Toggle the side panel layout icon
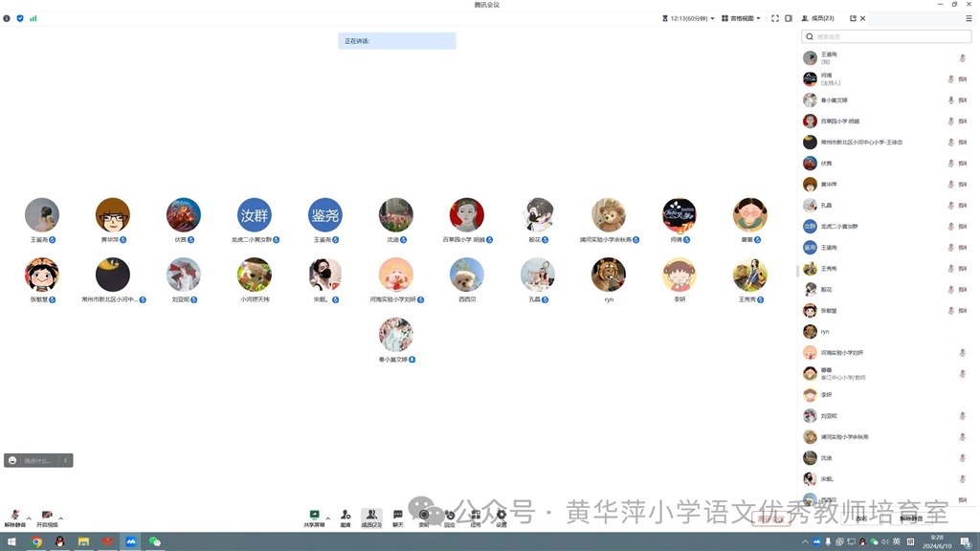Screen dimensions: 980x551 click(789, 19)
